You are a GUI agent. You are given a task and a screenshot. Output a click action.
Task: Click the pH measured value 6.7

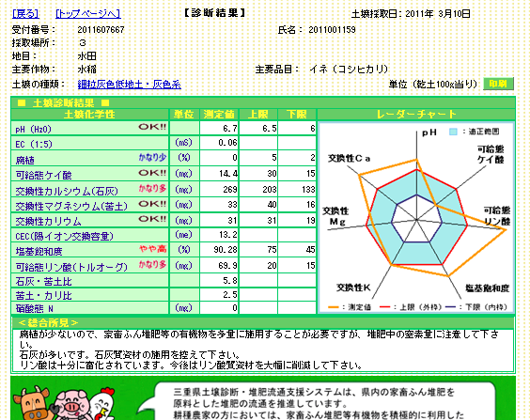click(x=230, y=129)
